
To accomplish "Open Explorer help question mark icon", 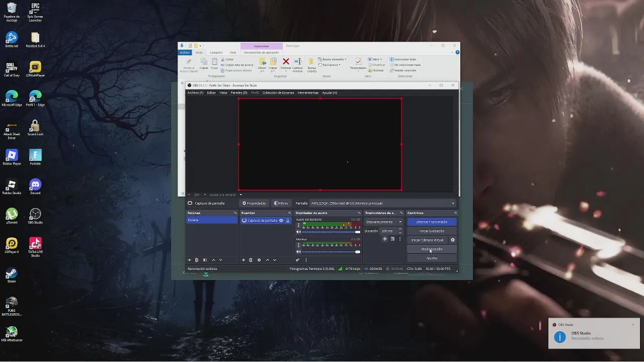I will coord(457,52).
